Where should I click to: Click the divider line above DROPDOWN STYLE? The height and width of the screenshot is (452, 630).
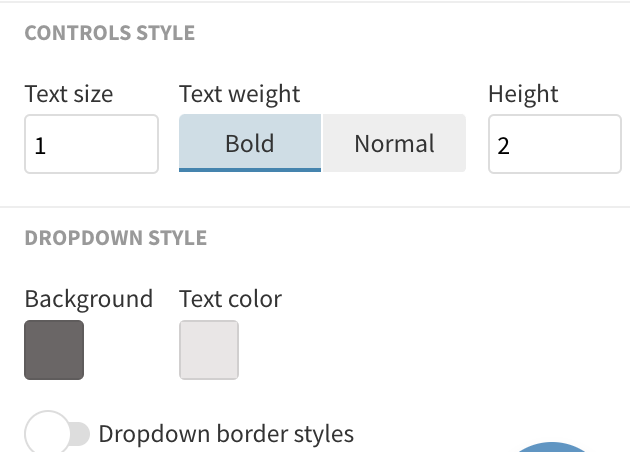pos(315,208)
